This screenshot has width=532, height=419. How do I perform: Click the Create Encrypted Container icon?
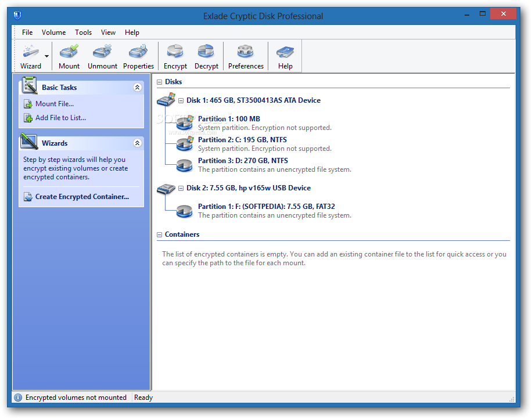28,197
